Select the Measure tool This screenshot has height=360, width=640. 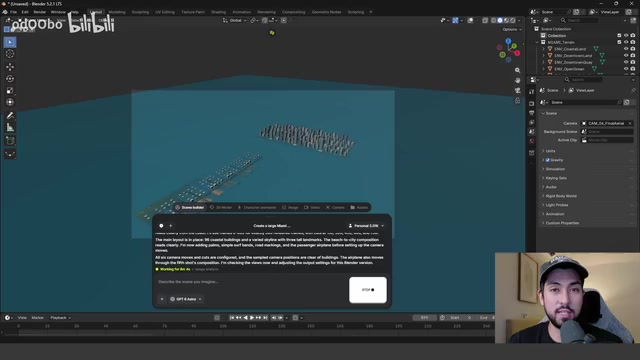click(10, 128)
